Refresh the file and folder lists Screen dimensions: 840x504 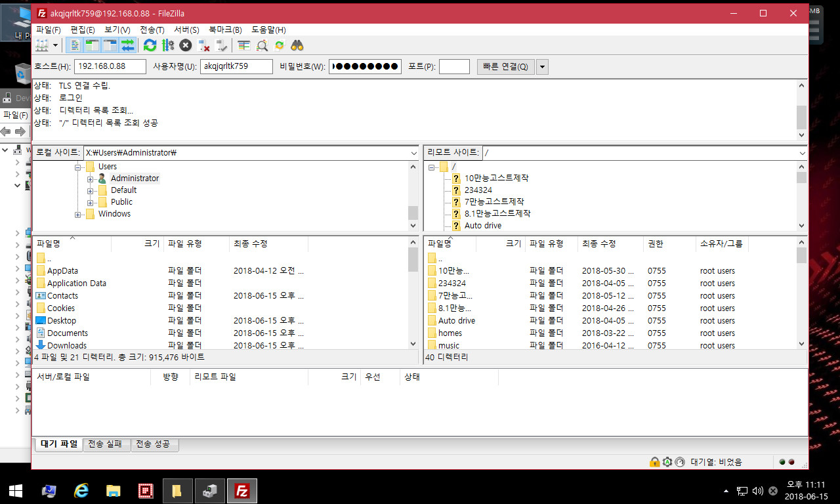tap(150, 45)
